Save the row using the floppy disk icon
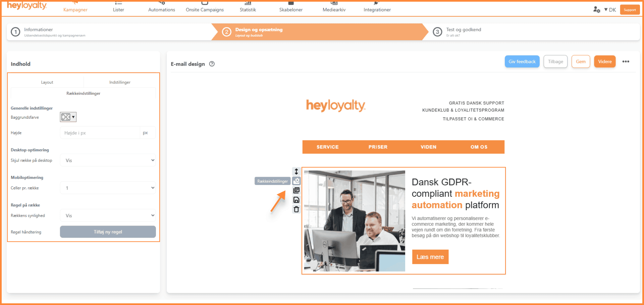644x305 pixels. (296, 200)
